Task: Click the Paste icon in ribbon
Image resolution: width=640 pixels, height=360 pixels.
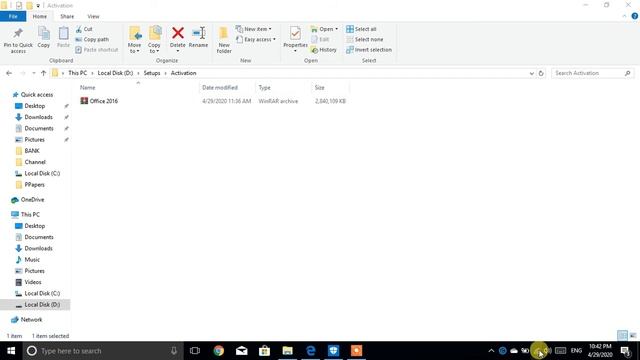Action: (x=63, y=38)
